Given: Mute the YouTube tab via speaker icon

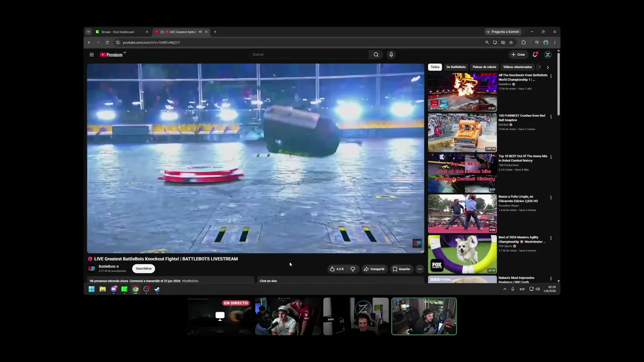Looking at the screenshot, I should pos(200,32).
